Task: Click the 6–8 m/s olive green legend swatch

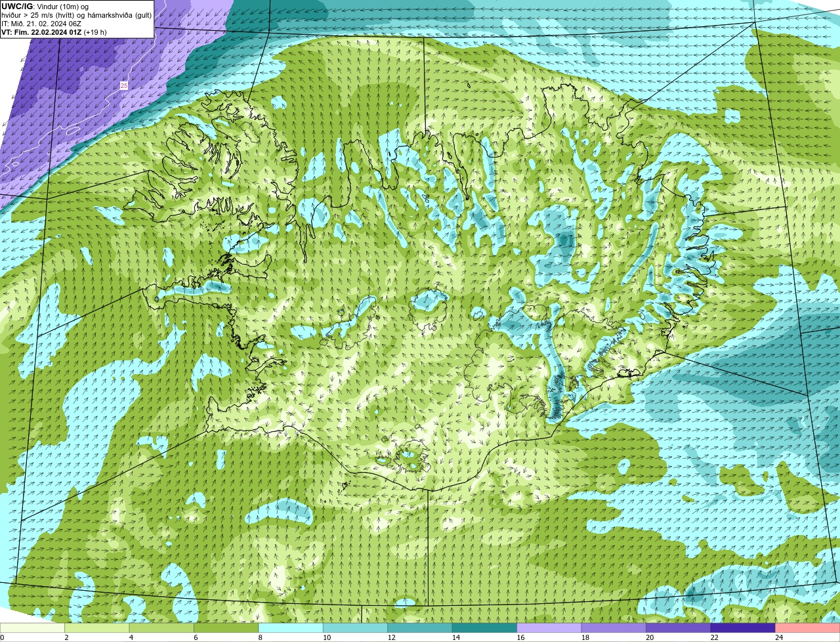Action: [x=226, y=628]
